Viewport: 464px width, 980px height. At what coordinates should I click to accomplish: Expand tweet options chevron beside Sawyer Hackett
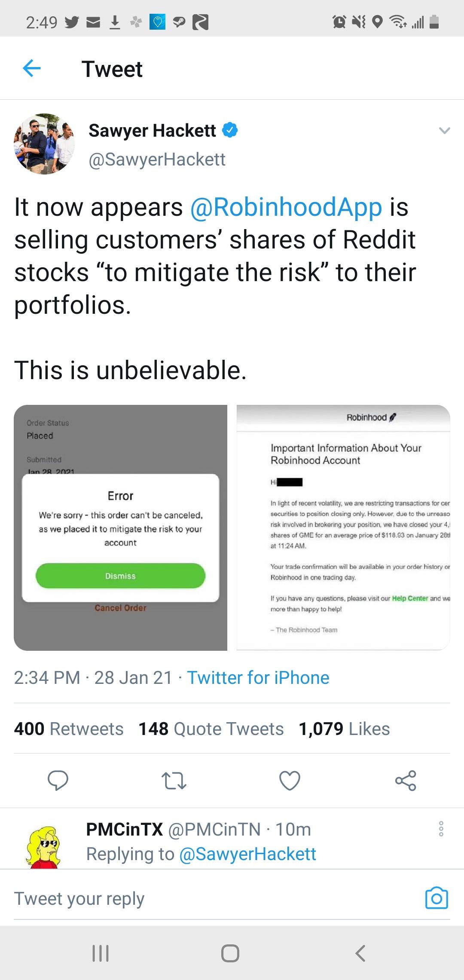(444, 131)
